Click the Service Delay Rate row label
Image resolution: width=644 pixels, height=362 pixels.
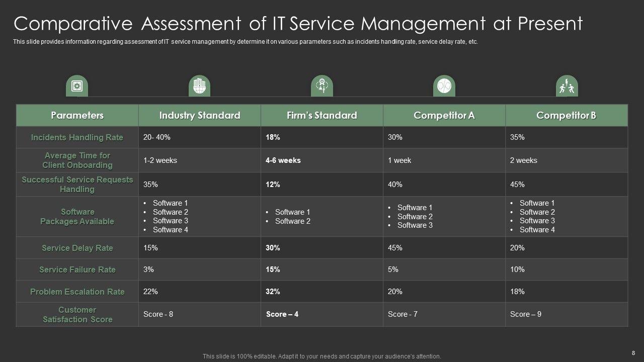77,248
